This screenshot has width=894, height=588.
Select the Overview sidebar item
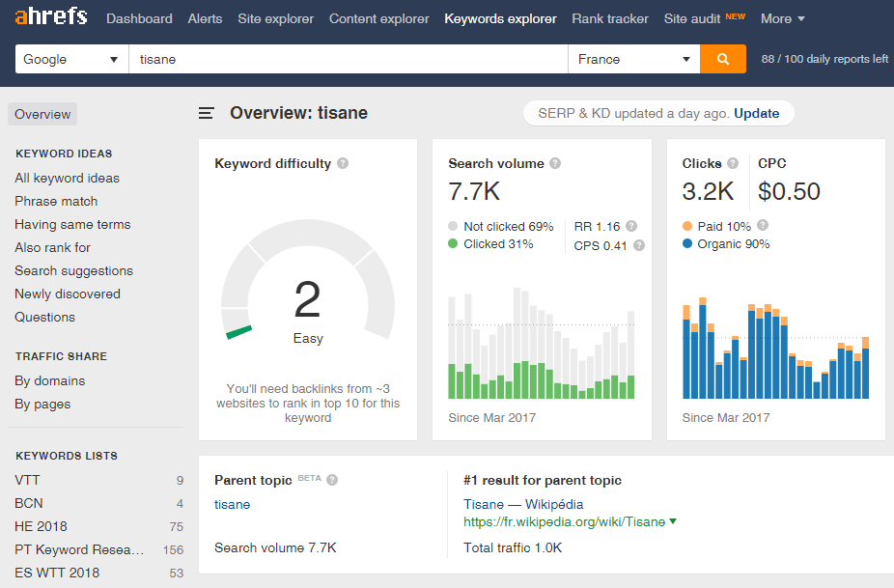[x=42, y=114]
